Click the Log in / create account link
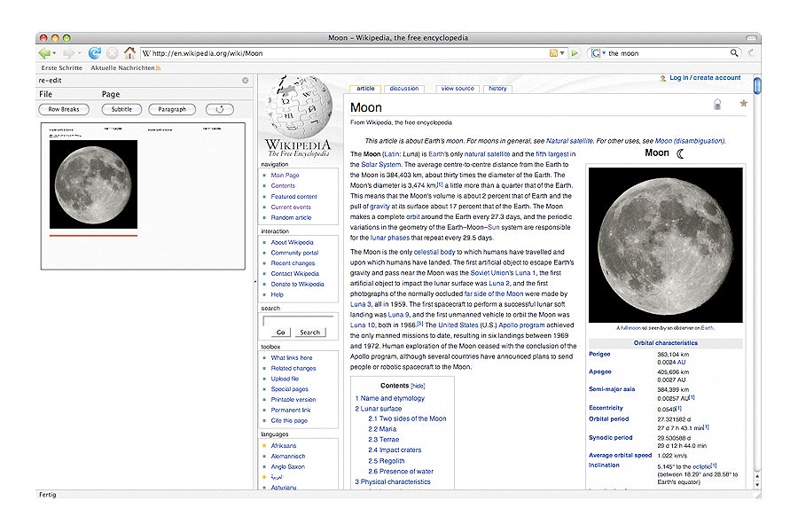The height and width of the screenshot is (532, 798). pos(704,78)
